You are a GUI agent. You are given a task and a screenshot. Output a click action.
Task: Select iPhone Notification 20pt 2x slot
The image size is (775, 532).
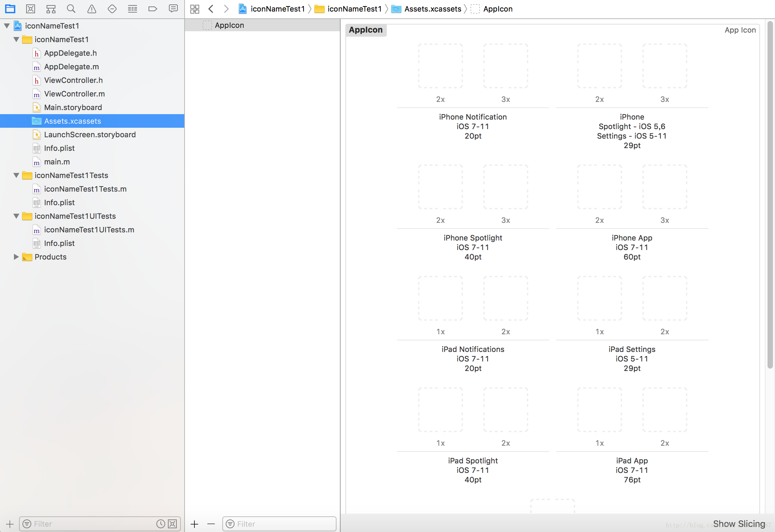click(440, 66)
